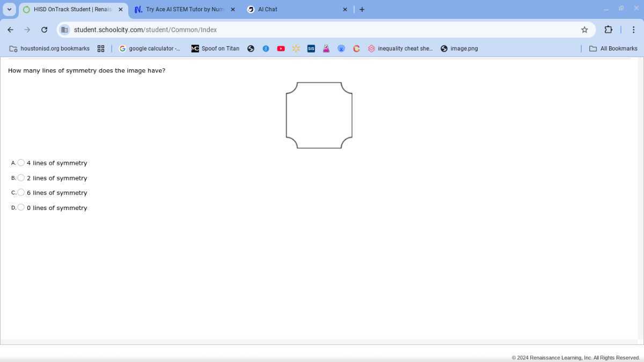
Task: Open the bookmark apps grid icon
Action: click(101, 48)
